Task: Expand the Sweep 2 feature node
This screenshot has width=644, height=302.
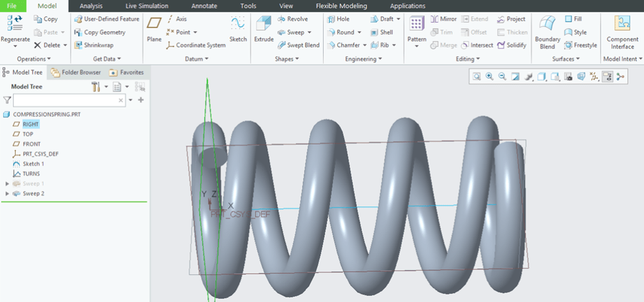Action: click(8, 194)
